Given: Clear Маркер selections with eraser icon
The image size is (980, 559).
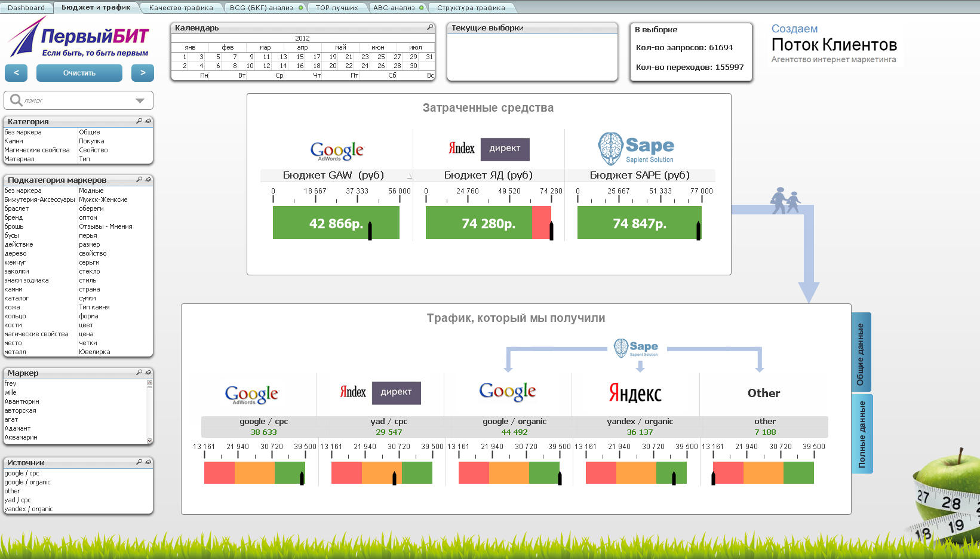Looking at the screenshot, I should 148,373.
